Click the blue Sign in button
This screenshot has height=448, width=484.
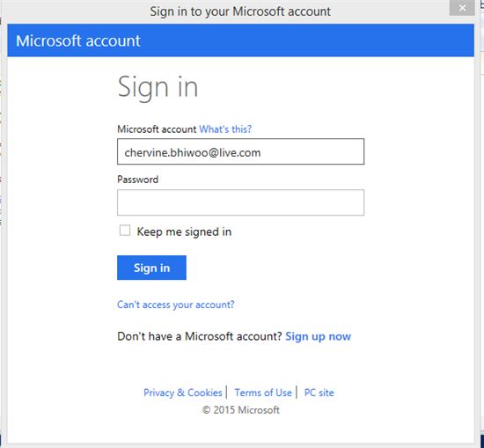coord(151,268)
